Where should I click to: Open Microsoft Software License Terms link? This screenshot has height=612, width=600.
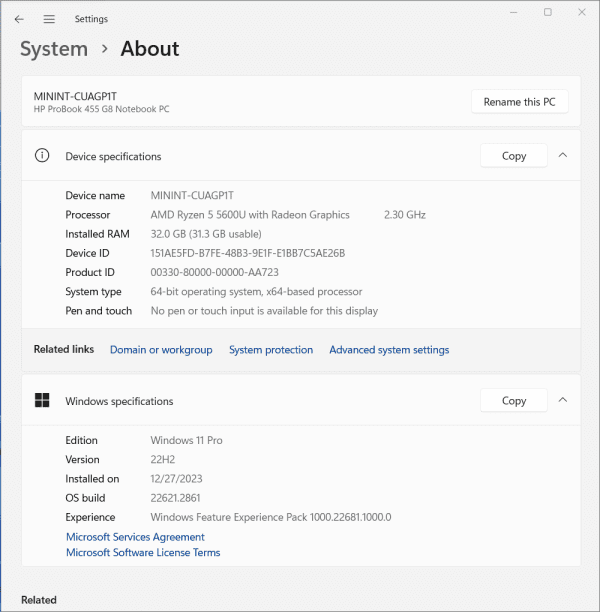pyautogui.click(x=143, y=553)
